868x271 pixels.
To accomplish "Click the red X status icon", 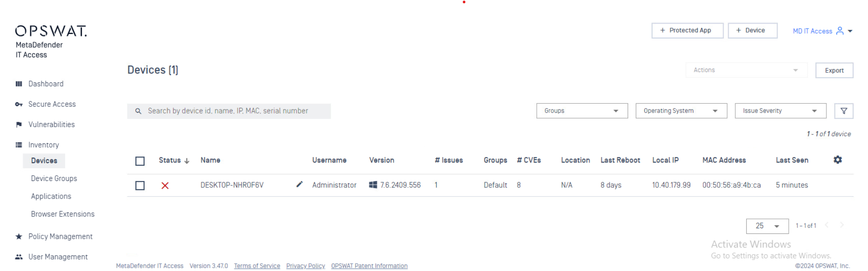I will (x=165, y=185).
